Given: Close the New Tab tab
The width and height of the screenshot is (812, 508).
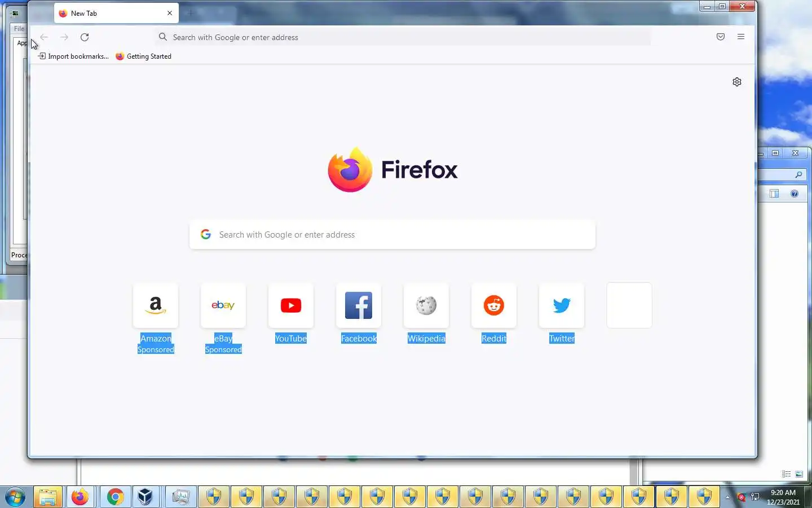Looking at the screenshot, I should click(170, 13).
